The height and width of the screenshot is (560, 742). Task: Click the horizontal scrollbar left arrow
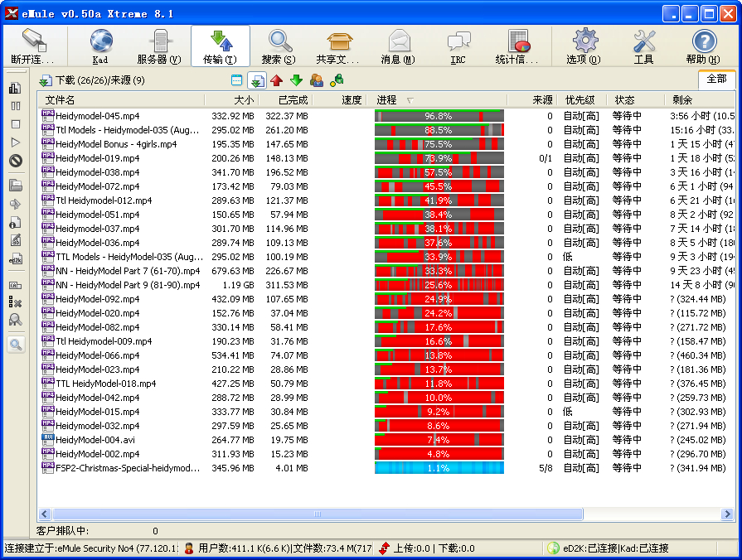[x=45, y=514]
